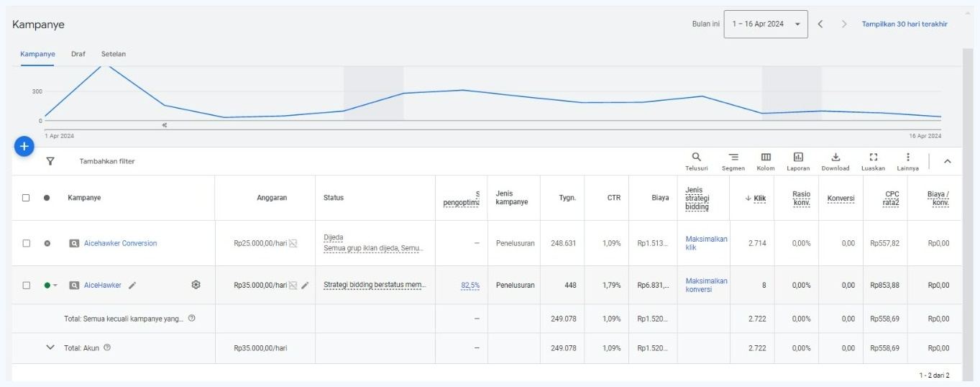Collapse the chart with the up chevron
The width and height of the screenshot is (980, 387).
[947, 161]
